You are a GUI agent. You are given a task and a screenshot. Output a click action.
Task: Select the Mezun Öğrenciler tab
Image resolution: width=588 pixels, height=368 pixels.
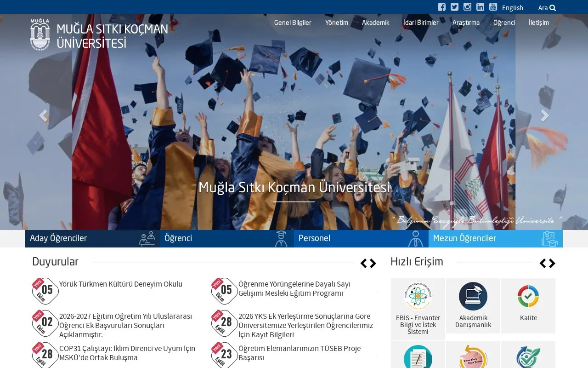pyautogui.click(x=496, y=239)
